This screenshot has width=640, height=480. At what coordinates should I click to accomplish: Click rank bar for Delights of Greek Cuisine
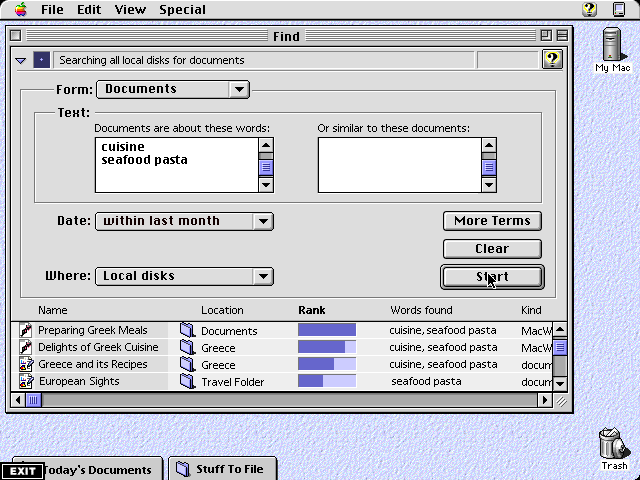[327, 347]
